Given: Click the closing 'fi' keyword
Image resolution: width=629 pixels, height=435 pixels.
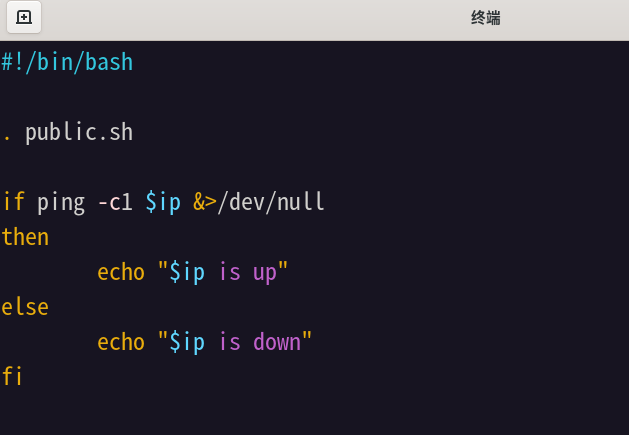Looking at the screenshot, I should click(12, 376).
